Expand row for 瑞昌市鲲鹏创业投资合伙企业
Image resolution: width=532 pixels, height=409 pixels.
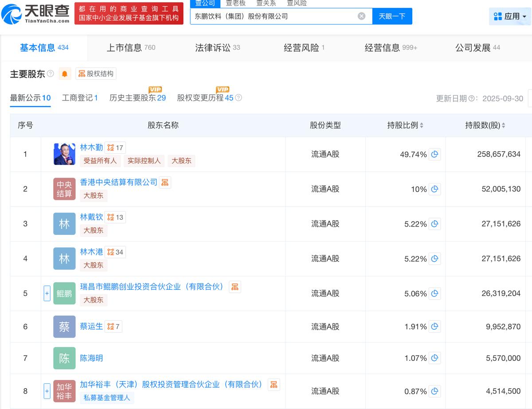click(x=47, y=293)
